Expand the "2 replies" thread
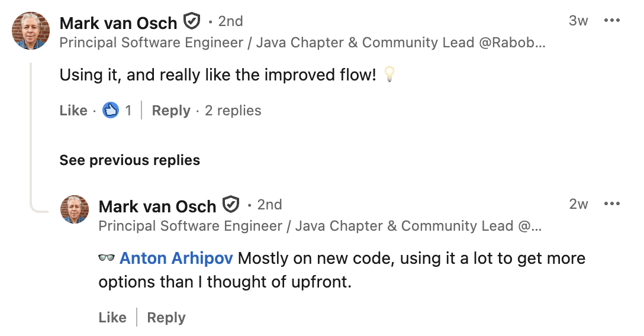Screen dimensions: 644x336 [233, 111]
